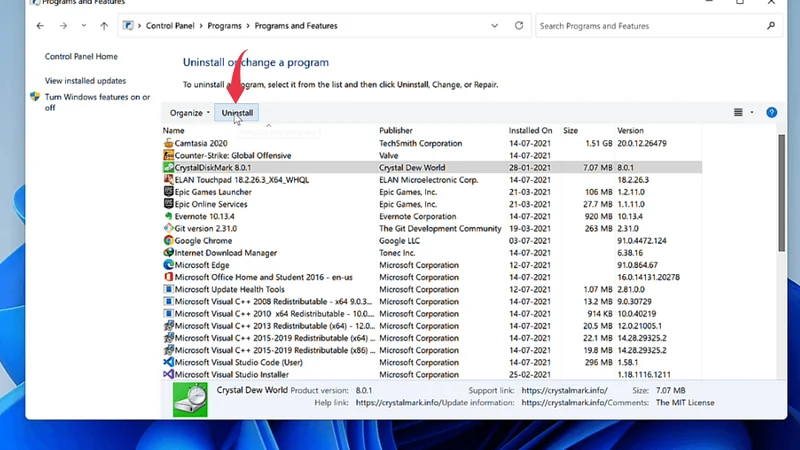Screen dimensions: 800x450
Task: Click the Back navigation arrow
Action: coord(40,26)
